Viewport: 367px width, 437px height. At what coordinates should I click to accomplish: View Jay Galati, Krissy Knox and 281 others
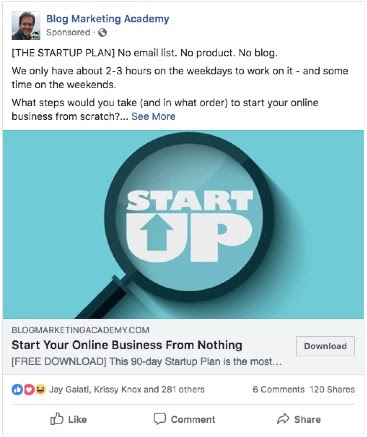(127, 389)
